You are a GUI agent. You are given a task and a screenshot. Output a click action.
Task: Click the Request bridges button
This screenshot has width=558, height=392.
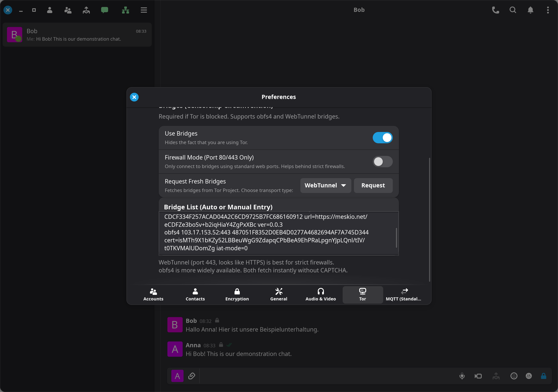click(x=373, y=186)
